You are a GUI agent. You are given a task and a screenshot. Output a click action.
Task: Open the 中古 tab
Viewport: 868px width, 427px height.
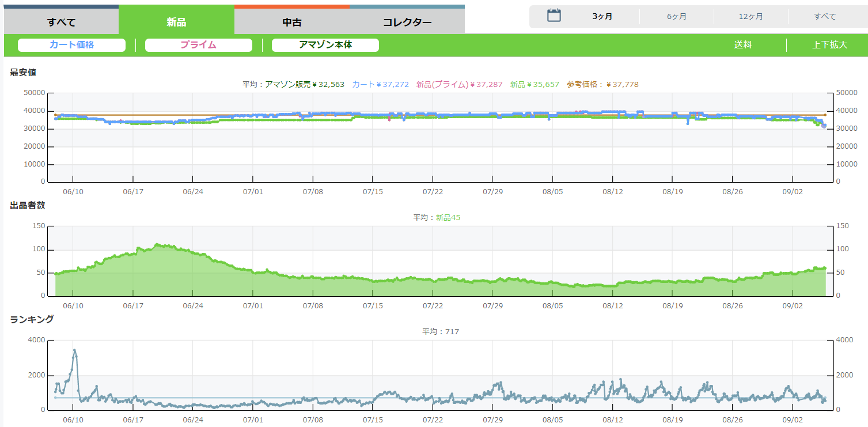pyautogui.click(x=292, y=22)
